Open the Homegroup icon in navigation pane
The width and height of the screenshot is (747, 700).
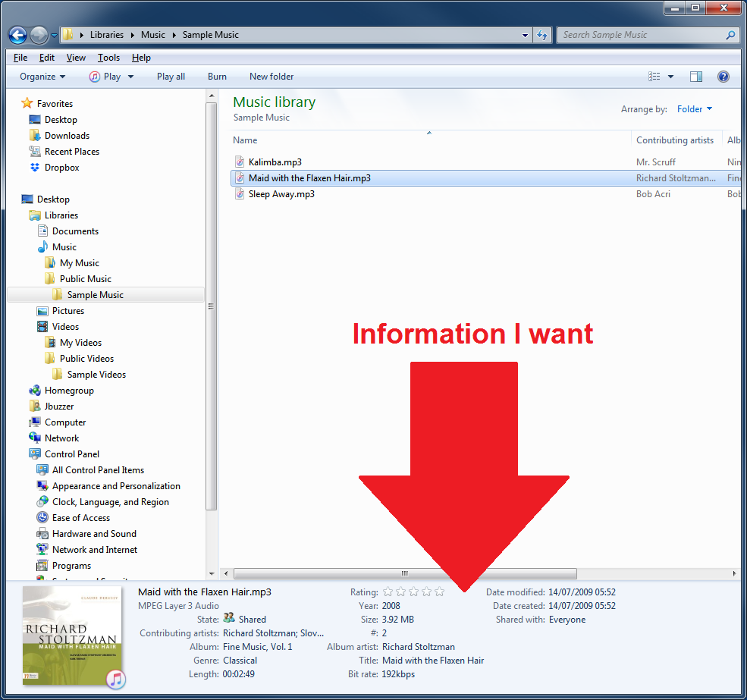tap(35, 391)
